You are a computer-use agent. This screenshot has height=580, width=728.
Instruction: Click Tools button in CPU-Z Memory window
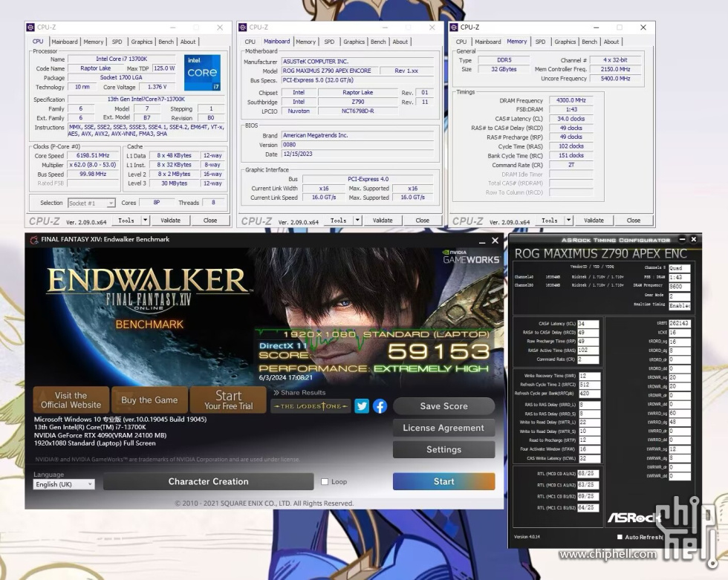coord(550,221)
